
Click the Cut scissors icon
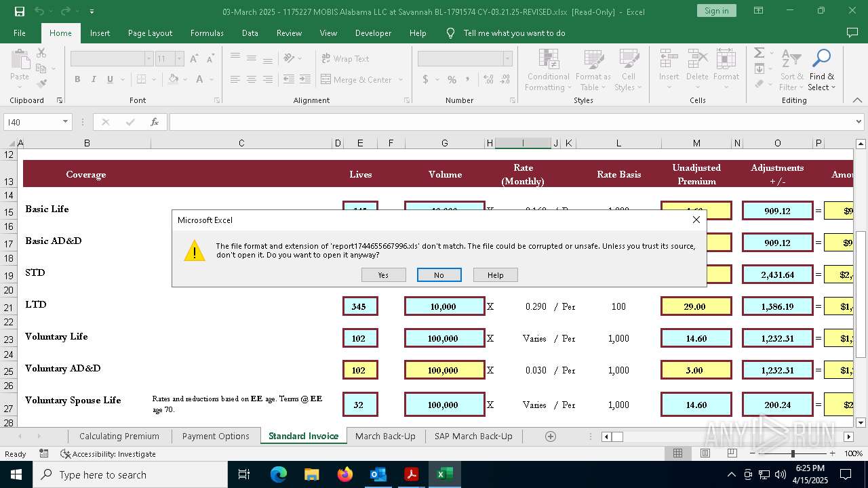pyautogui.click(x=41, y=53)
